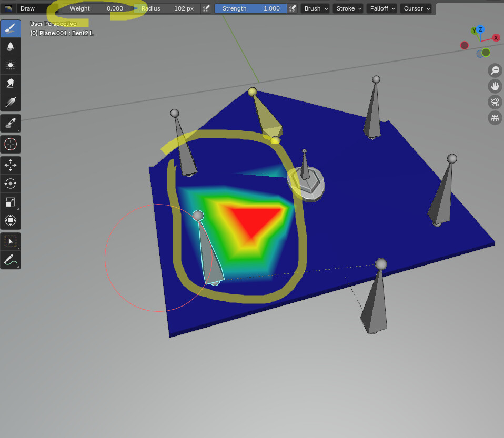Select the Smear weight tool
This screenshot has width=504, height=438.
coord(11,84)
